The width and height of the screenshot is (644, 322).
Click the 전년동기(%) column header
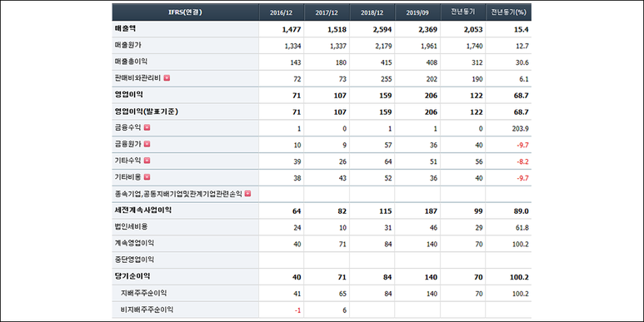coord(508,12)
